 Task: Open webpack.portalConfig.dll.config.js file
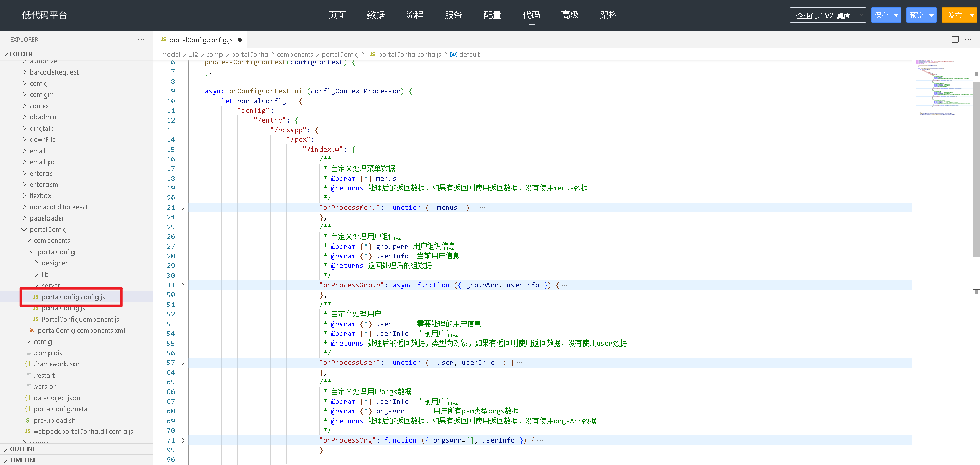pos(83,432)
